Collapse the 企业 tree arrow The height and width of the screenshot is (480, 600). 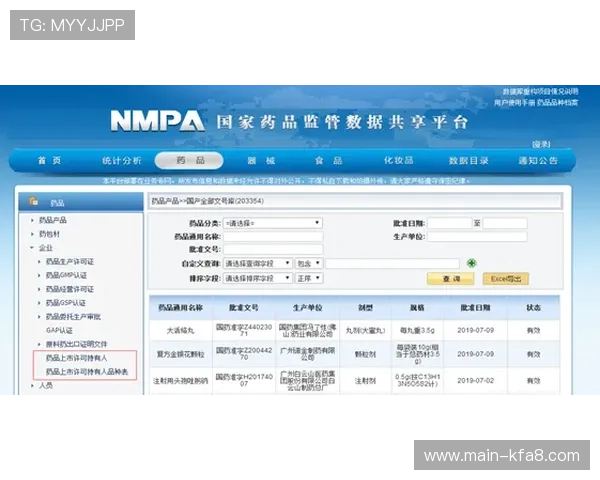(x=32, y=248)
